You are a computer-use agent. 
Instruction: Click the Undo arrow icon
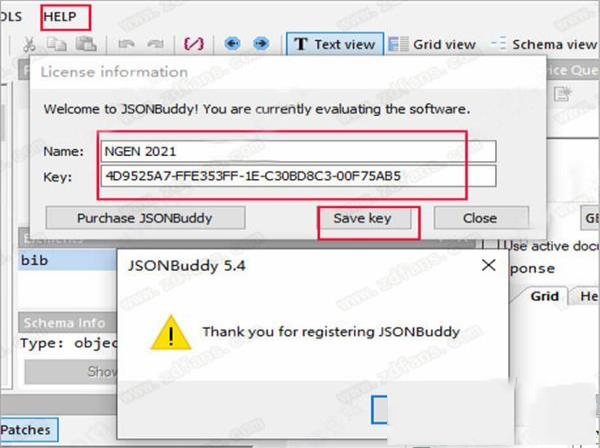coord(126,44)
